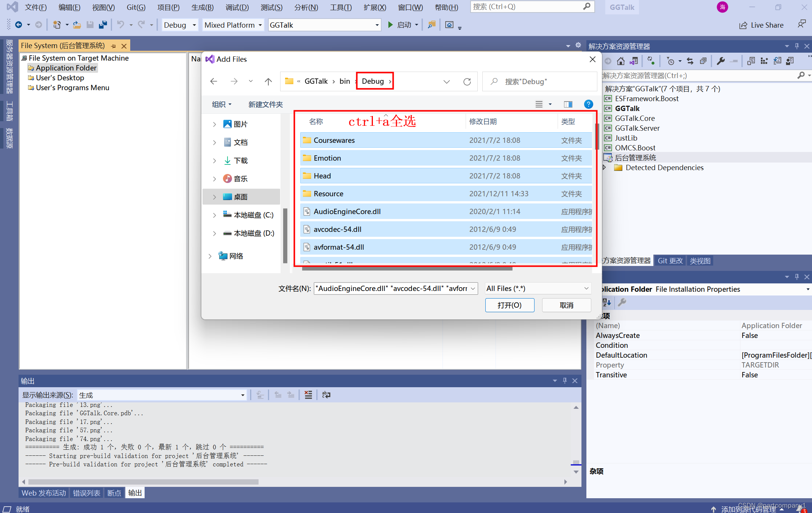Screen dimensions: 812x513
Task: Clear all output with the clear icon
Action: pyautogui.click(x=309, y=395)
